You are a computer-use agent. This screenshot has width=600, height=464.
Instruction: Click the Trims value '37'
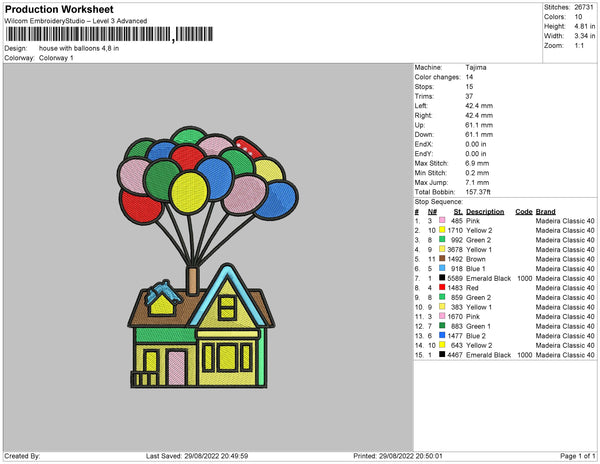click(470, 96)
